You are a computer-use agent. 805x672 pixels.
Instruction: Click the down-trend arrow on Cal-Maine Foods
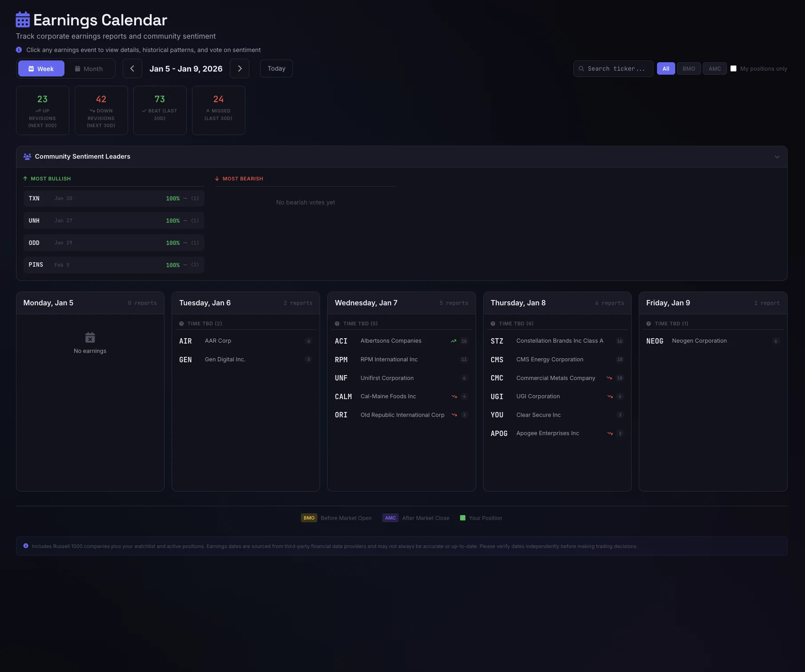(x=454, y=396)
